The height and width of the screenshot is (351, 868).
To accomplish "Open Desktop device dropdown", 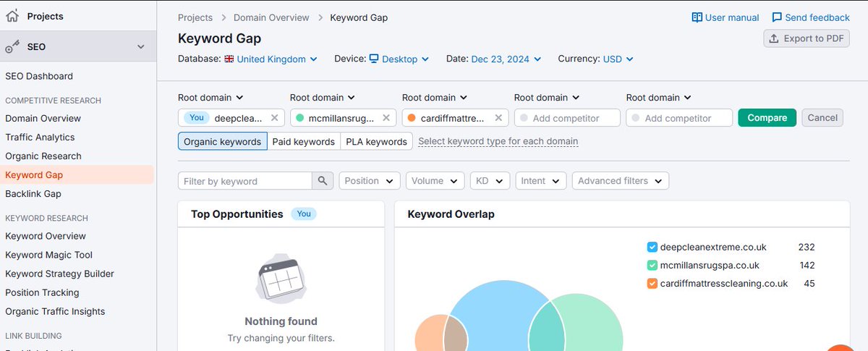I will (399, 59).
